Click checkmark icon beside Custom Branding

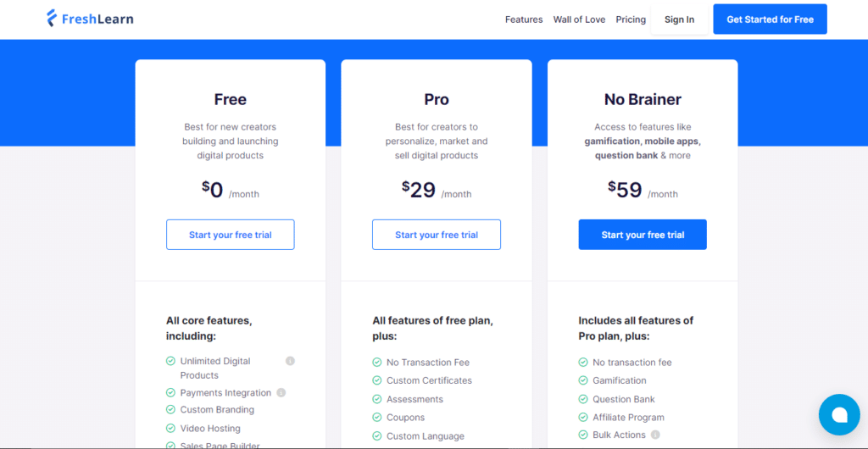click(170, 410)
